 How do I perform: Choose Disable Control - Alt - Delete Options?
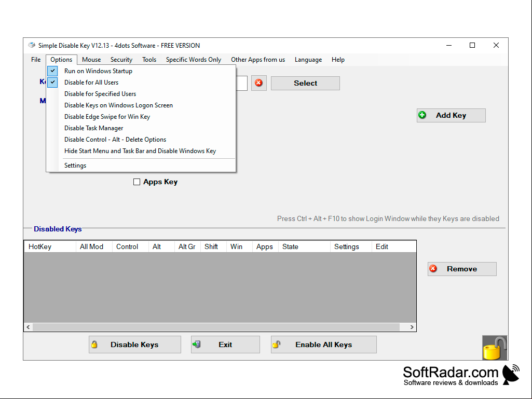(x=141, y=140)
